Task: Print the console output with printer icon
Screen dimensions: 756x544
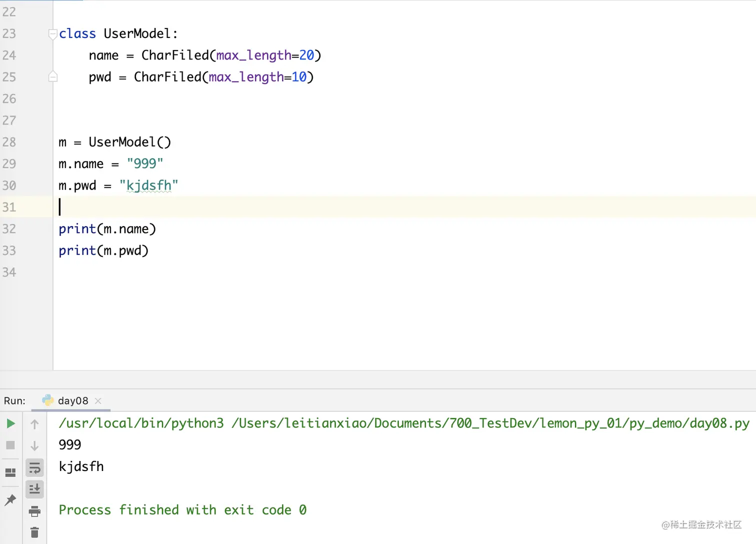Action: [34, 511]
